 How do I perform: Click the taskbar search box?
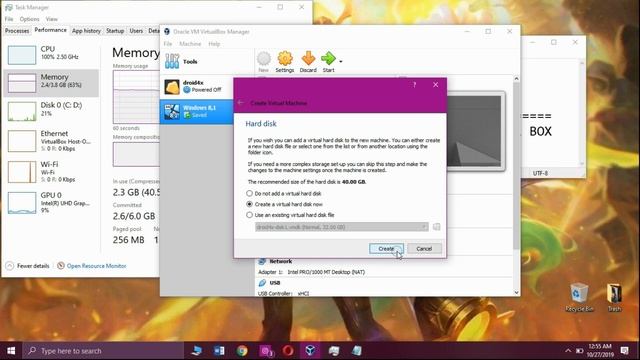coord(103,351)
